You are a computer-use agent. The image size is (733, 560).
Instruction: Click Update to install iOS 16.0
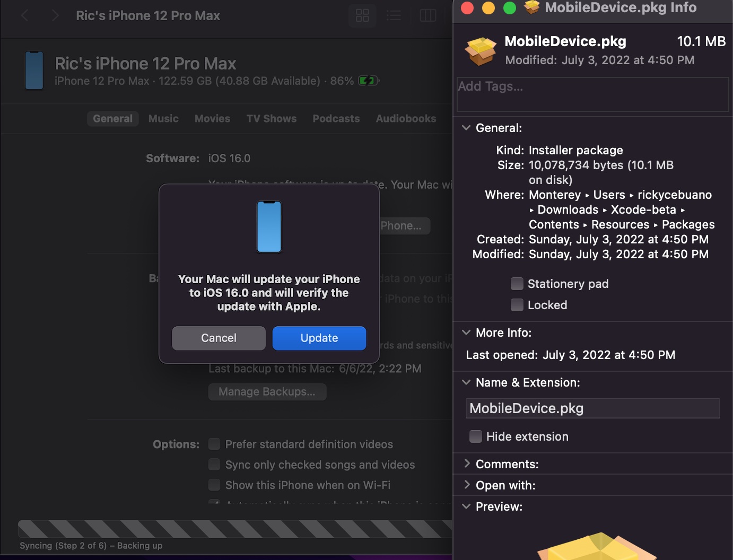(x=319, y=338)
